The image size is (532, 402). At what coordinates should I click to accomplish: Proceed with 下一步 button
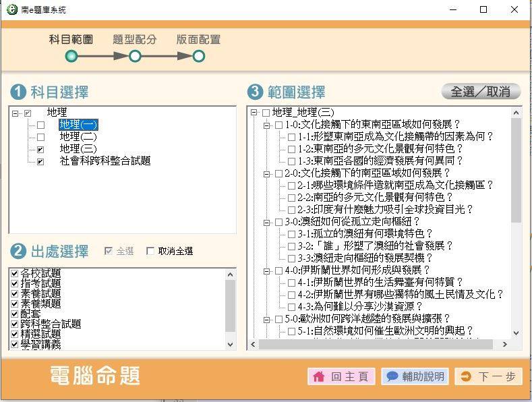[488, 376]
